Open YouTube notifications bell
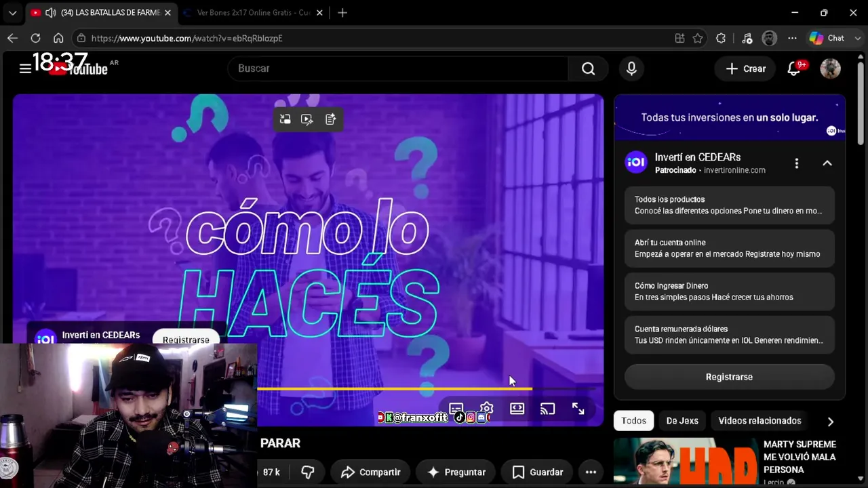 tap(793, 68)
